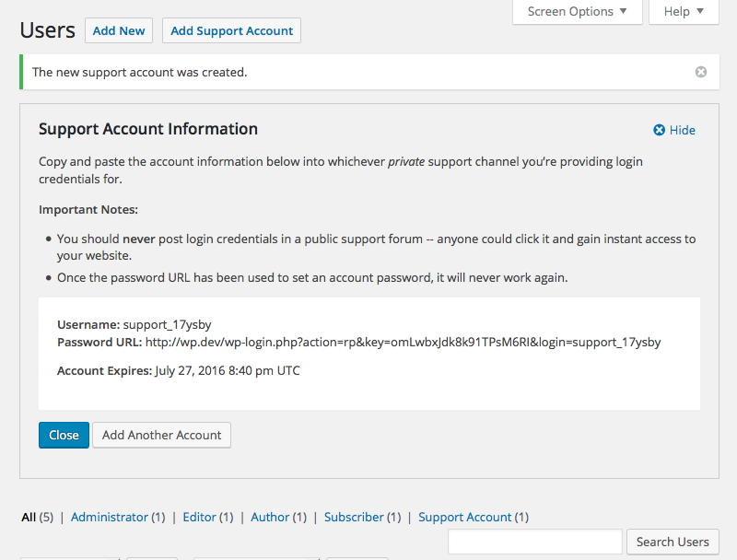Select the Password URL text
The height and width of the screenshot is (560, 737).
404,343
